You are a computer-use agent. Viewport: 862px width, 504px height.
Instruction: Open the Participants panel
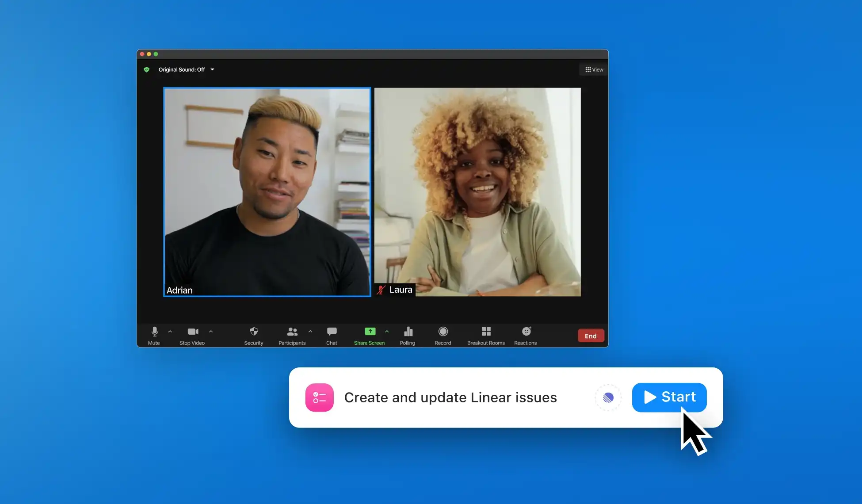point(292,332)
